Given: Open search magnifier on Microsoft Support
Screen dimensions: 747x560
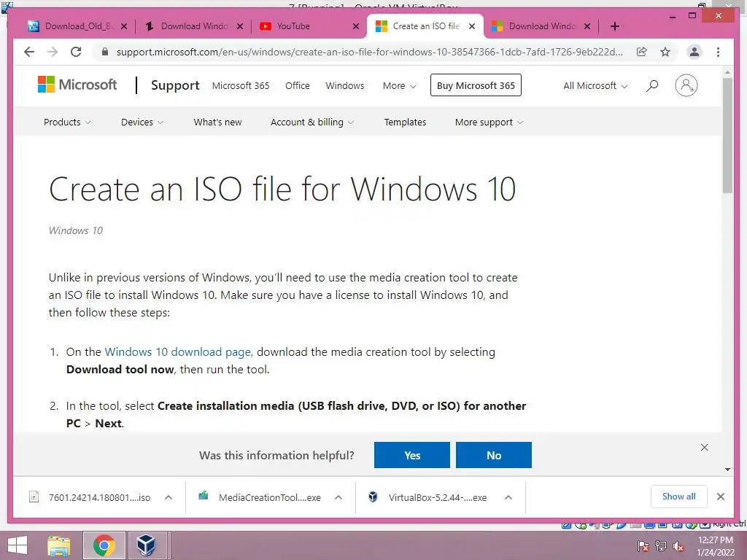Looking at the screenshot, I should click(652, 86).
